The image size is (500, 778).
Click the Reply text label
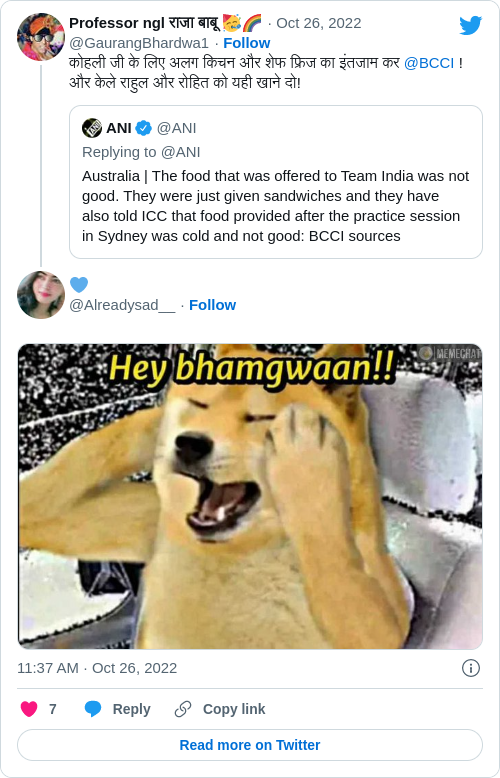tap(131, 709)
